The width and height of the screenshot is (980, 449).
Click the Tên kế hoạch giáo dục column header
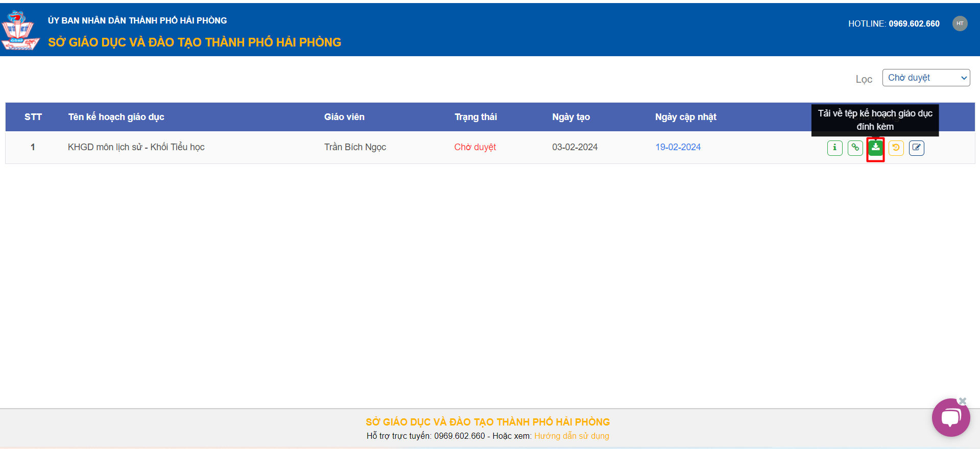[x=116, y=117]
